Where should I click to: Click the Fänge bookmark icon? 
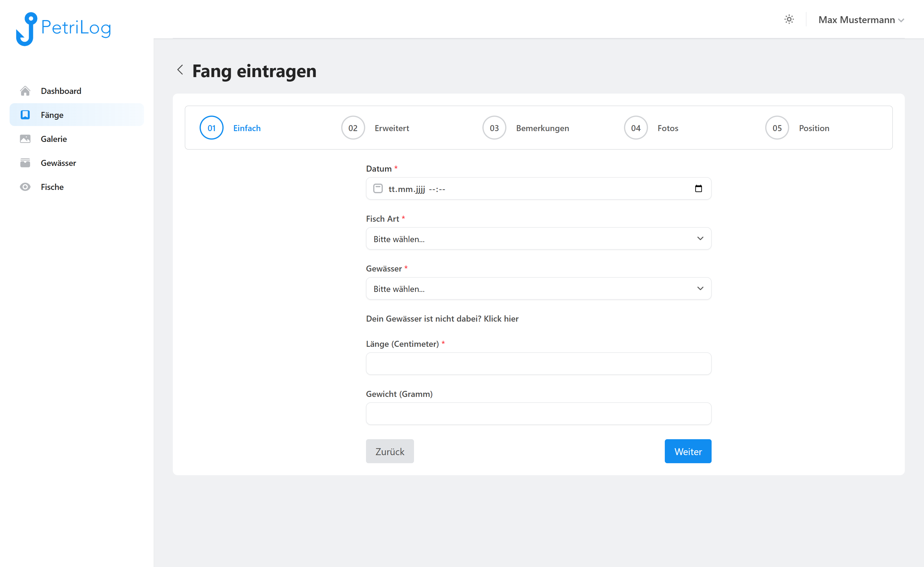pos(25,115)
